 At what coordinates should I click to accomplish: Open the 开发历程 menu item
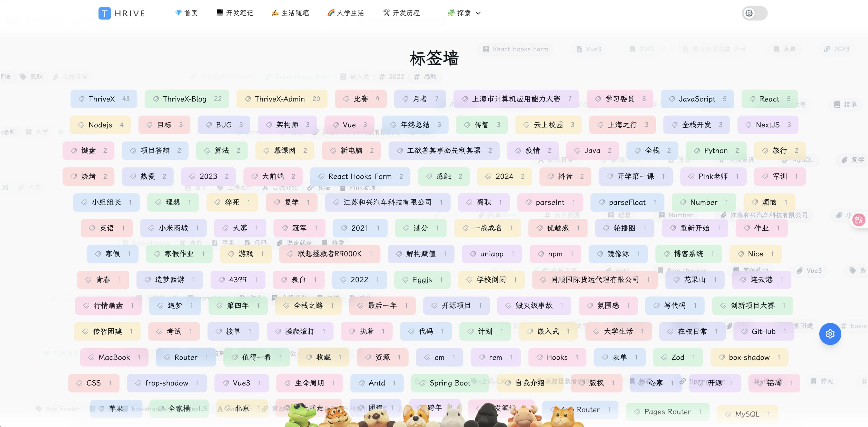coord(401,13)
